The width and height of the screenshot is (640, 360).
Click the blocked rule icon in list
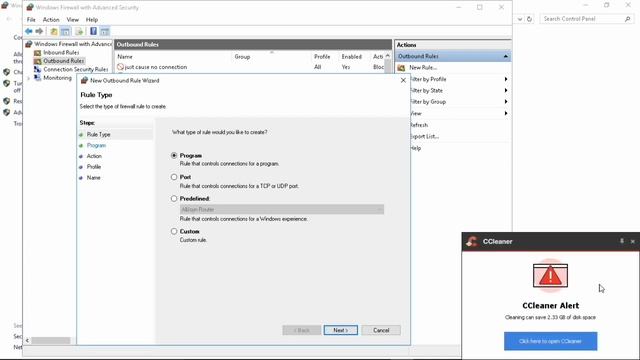coord(120,67)
